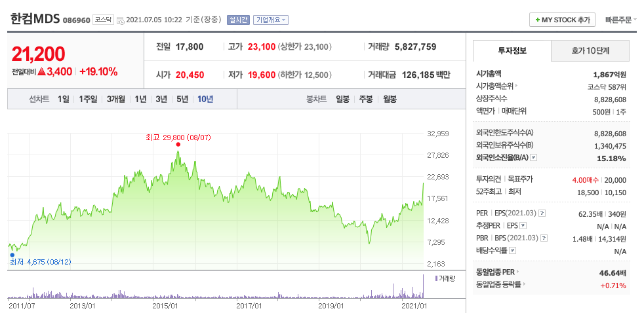Select the 10년 line chart period
Viewport: 644px width, 313px height.
205,99
